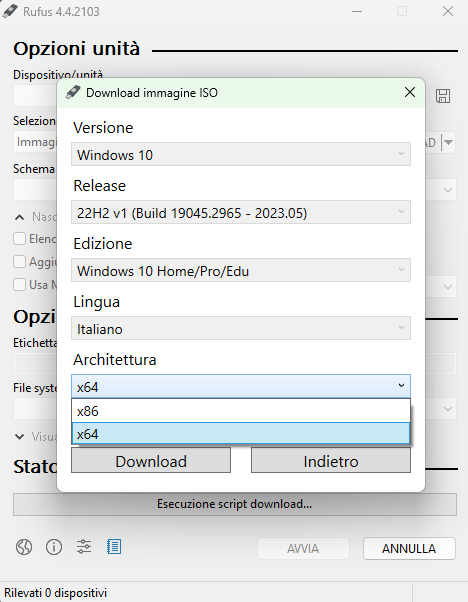468x602 pixels.
Task: Click the Esecuzione script download progress bar
Action: click(235, 504)
